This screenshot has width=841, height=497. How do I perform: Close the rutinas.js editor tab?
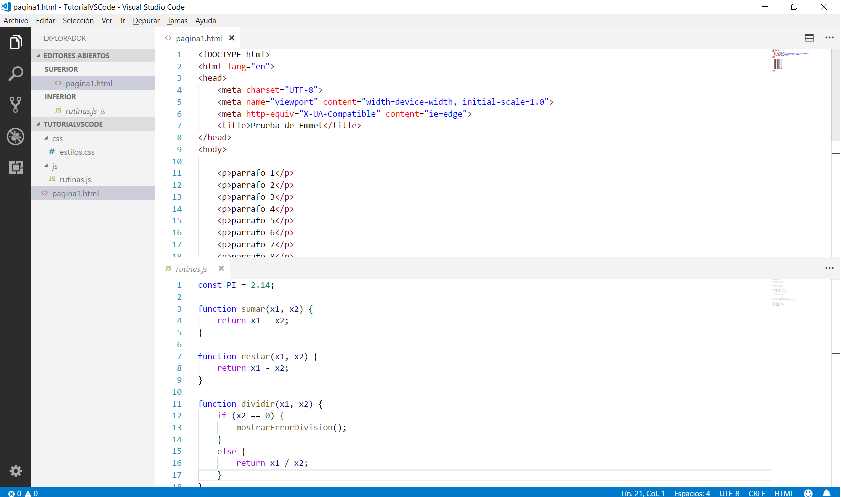221,269
